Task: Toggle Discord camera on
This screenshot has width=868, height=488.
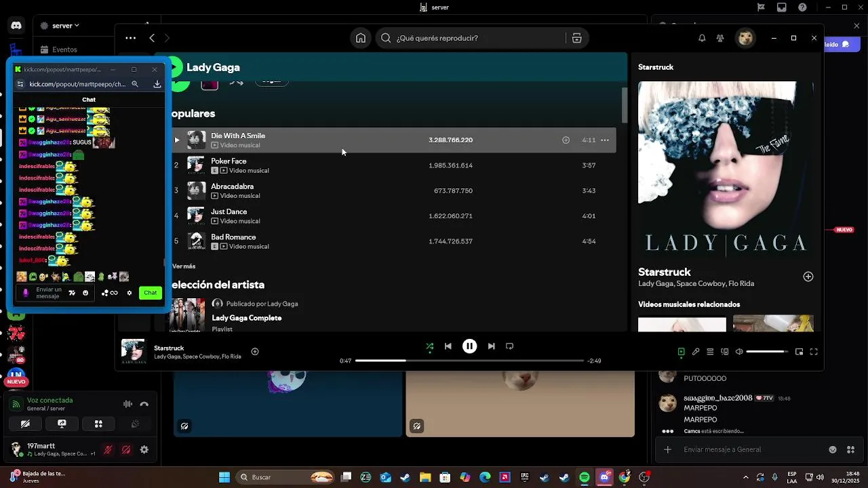Action: click(x=25, y=424)
